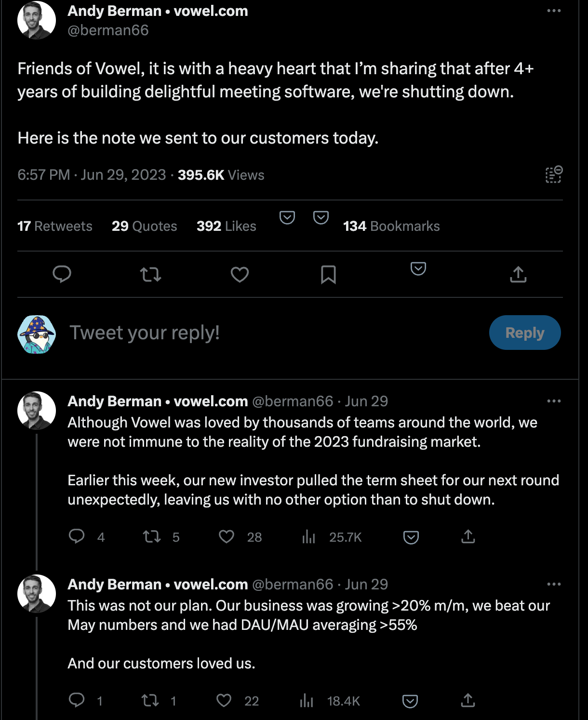Focus the Tweet your reply input field
The height and width of the screenshot is (720, 588).
[x=275, y=333]
